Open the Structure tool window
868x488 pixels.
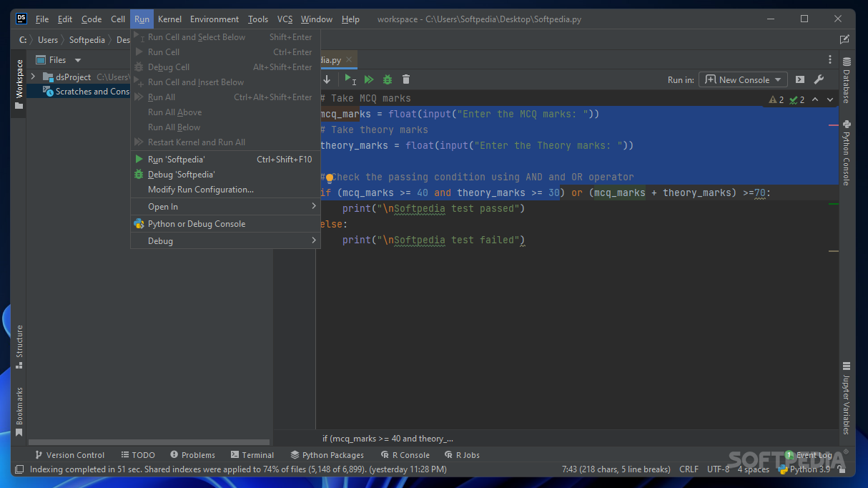[19, 346]
